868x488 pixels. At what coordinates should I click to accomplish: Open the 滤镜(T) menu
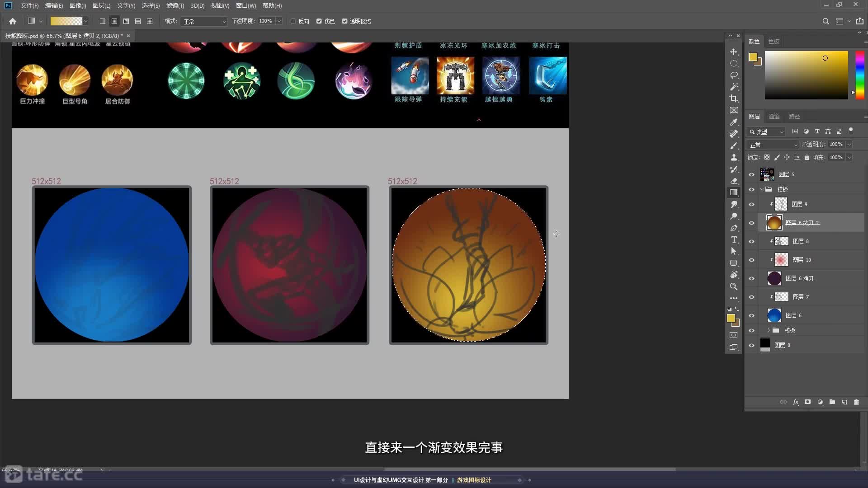pyautogui.click(x=175, y=5)
